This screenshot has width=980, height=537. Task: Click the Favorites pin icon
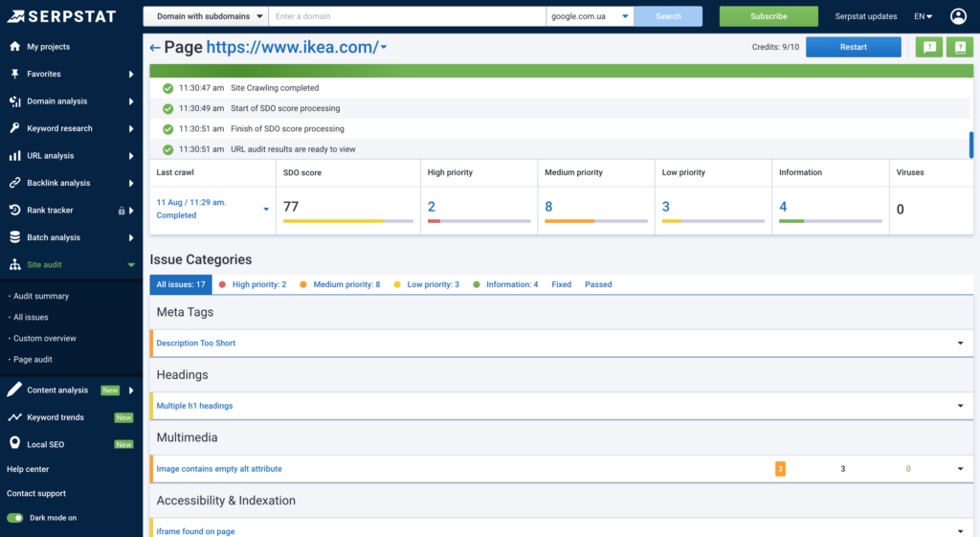pyautogui.click(x=15, y=74)
